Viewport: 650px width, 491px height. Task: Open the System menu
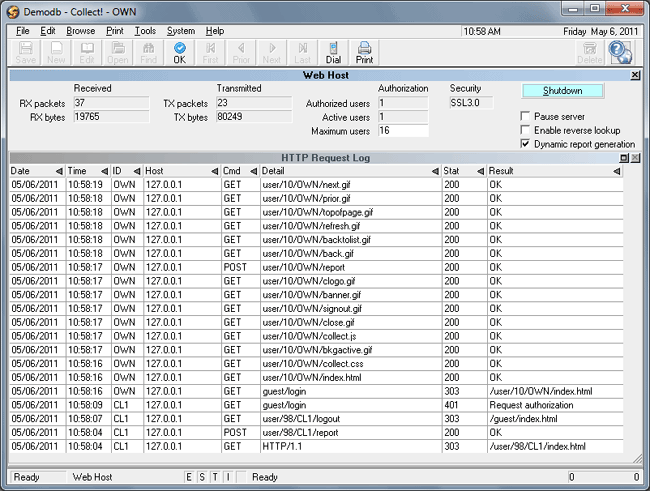(x=181, y=31)
